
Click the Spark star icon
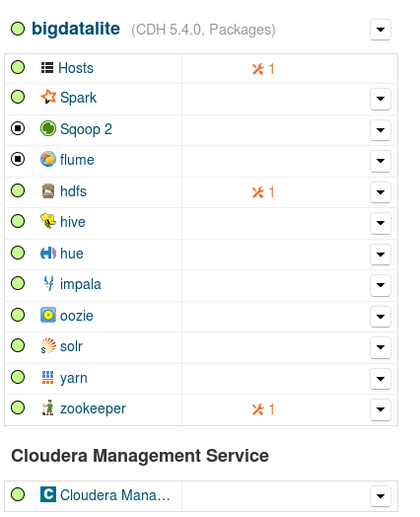[48, 97]
